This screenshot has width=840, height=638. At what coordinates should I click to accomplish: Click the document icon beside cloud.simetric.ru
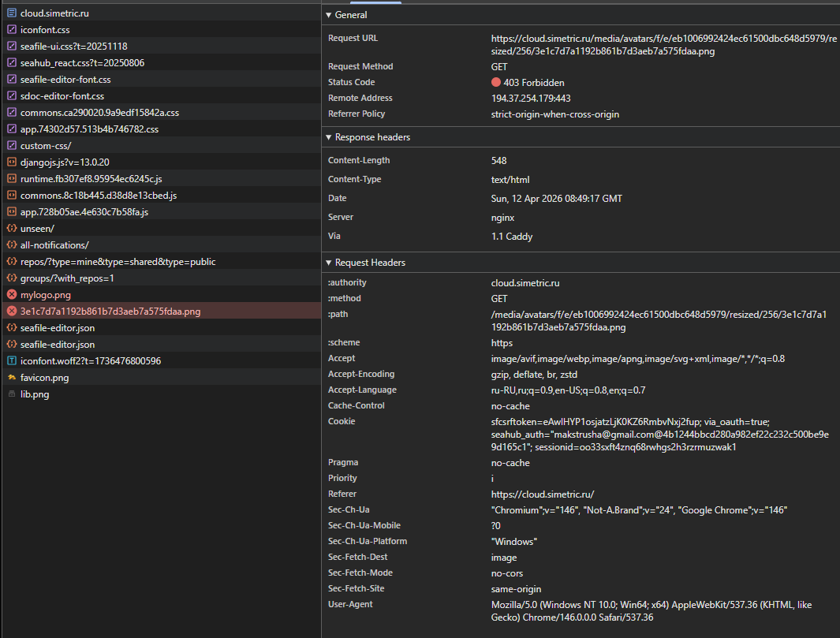11,13
